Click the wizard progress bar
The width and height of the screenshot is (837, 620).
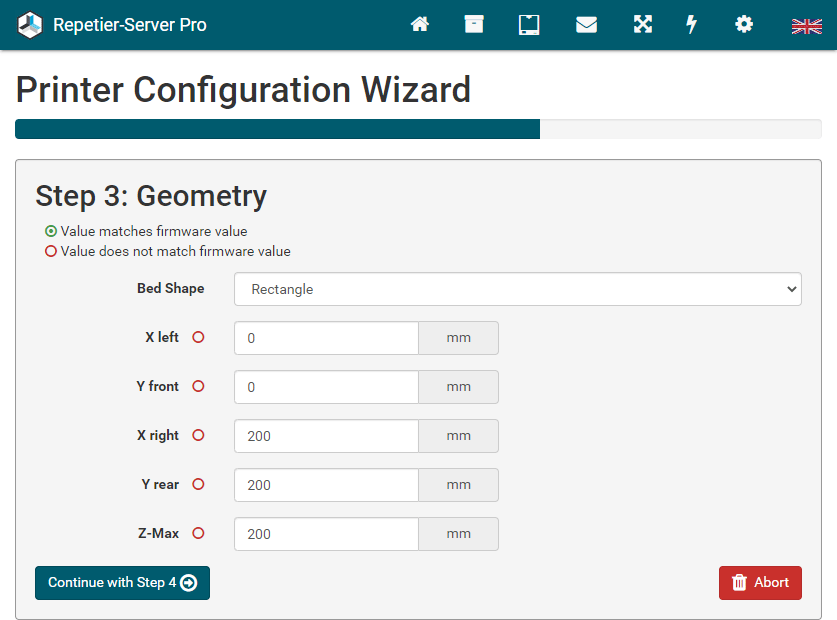coord(418,129)
